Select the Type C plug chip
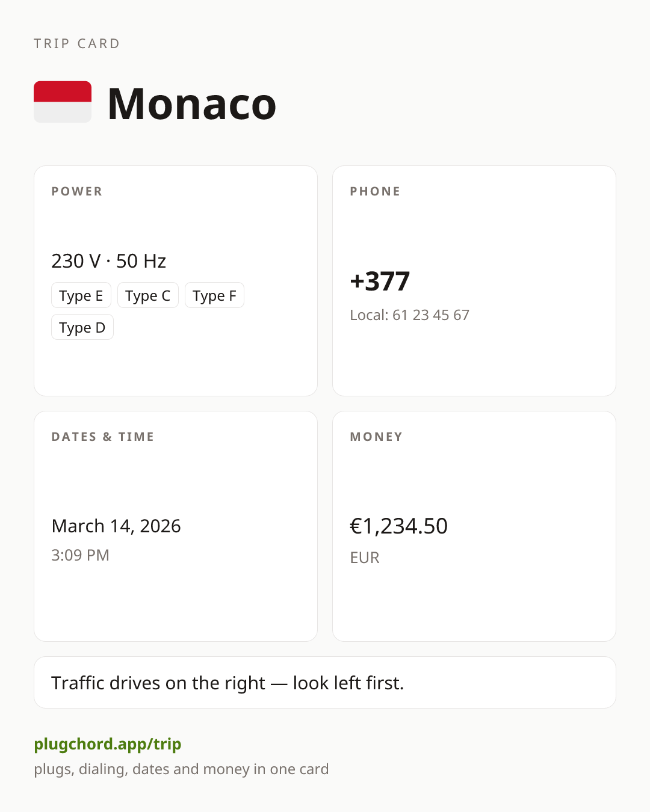Viewport: 650px width, 812px height. coord(148,295)
